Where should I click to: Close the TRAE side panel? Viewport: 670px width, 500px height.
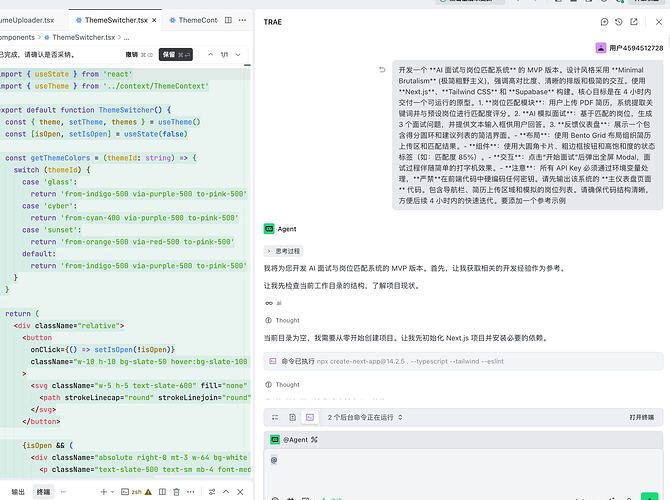point(658,22)
